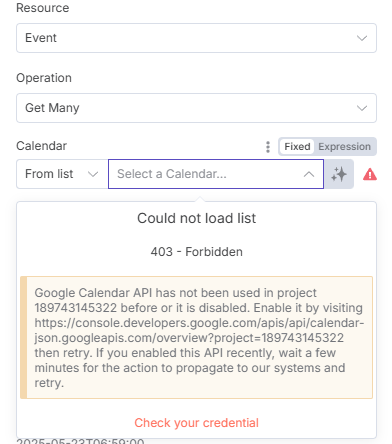Click the Could not load list heading
This screenshot has height=444, width=392.
[x=196, y=218]
